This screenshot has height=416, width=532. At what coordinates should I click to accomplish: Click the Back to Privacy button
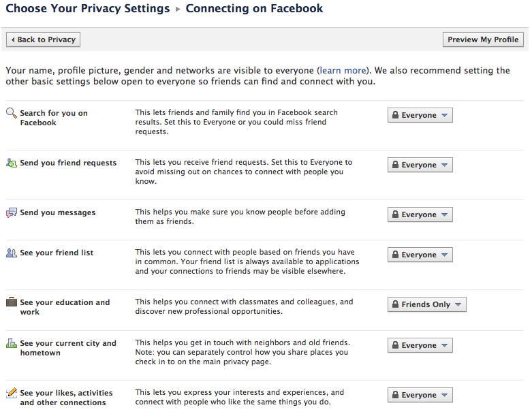click(x=43, y=39)
